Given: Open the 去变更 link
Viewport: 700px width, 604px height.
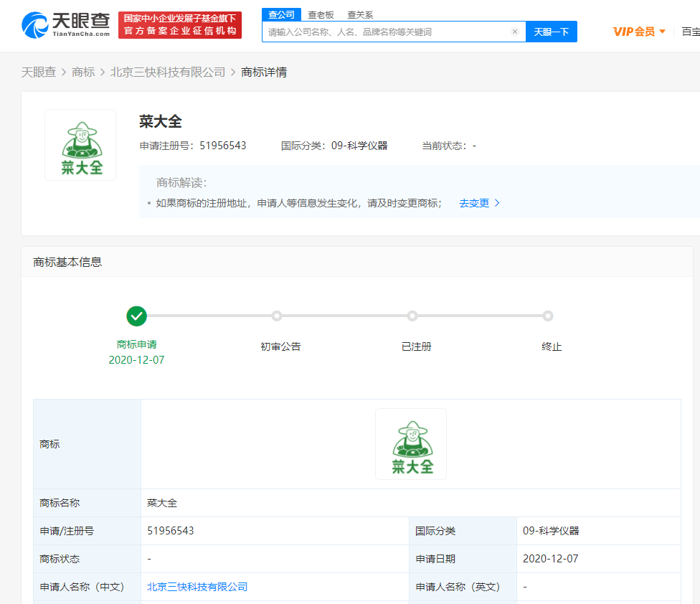Looking at the screenshot, I should click(x=474, y=203).
